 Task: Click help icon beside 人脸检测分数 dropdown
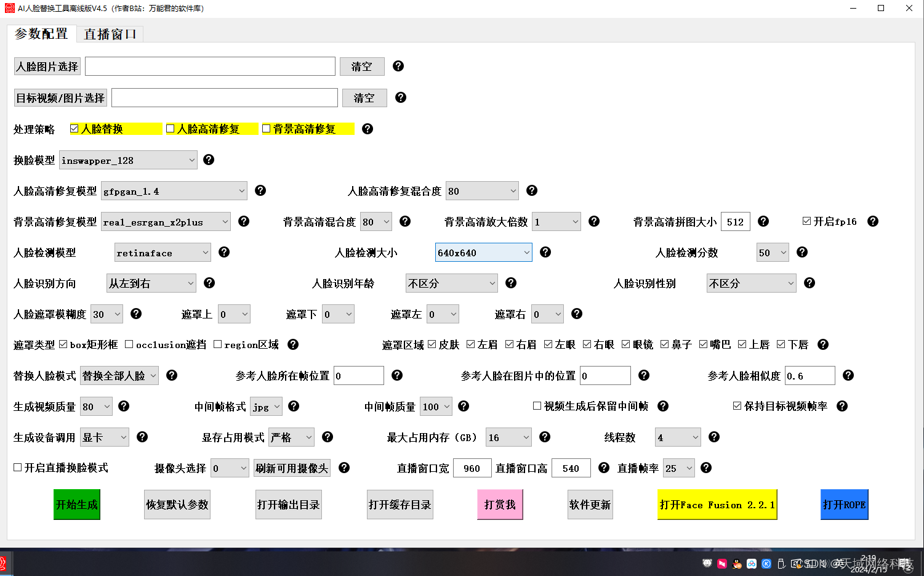tap(802, 252)
